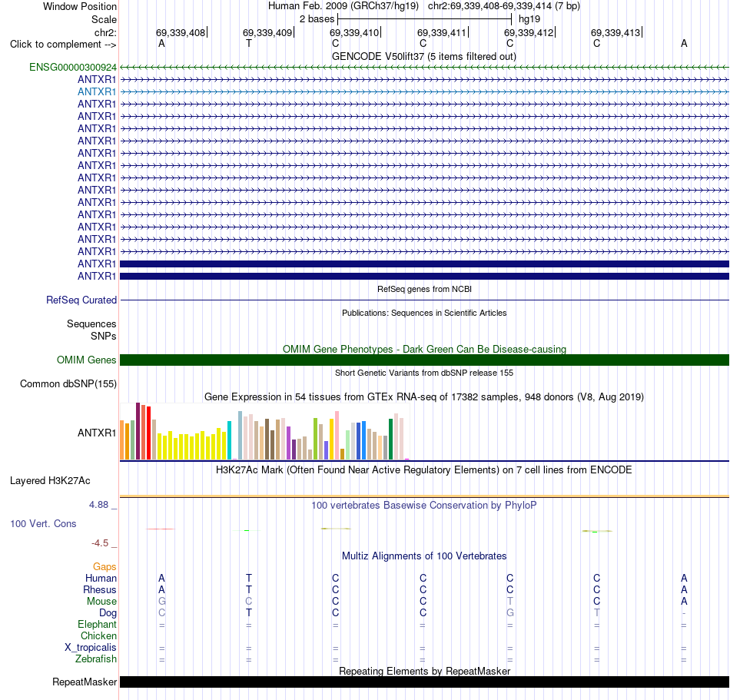
Task: Click the T base in the Human alignment row
Action: tap(249, 578)
